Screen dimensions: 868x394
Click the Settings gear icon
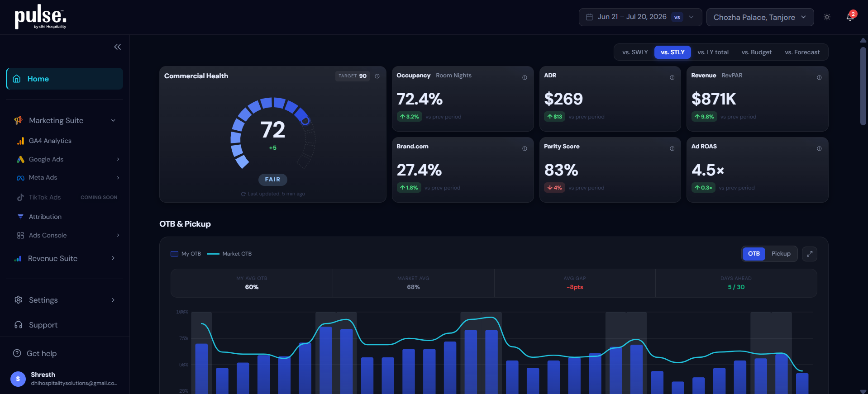(x=18, y=300)
